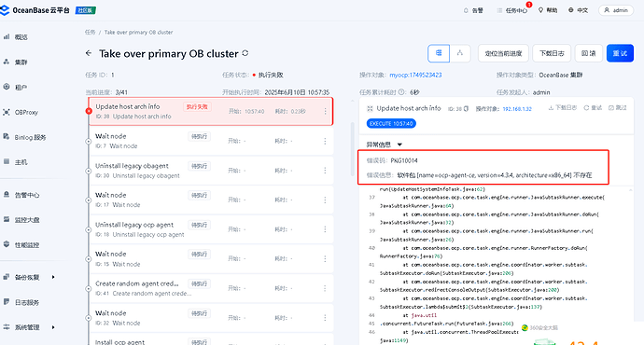
Task: Collapse the 异常信息 section arrow
Action: click(399, 145)
